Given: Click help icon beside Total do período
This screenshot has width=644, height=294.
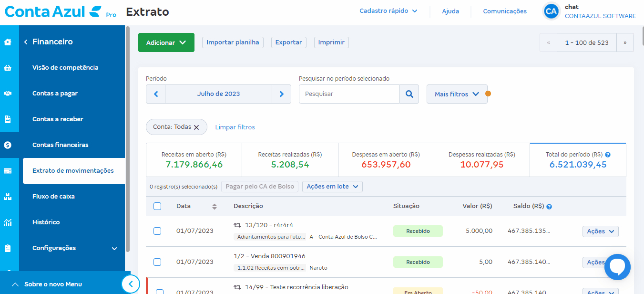Looking at the screenshot, I should [x=608, y=155].
